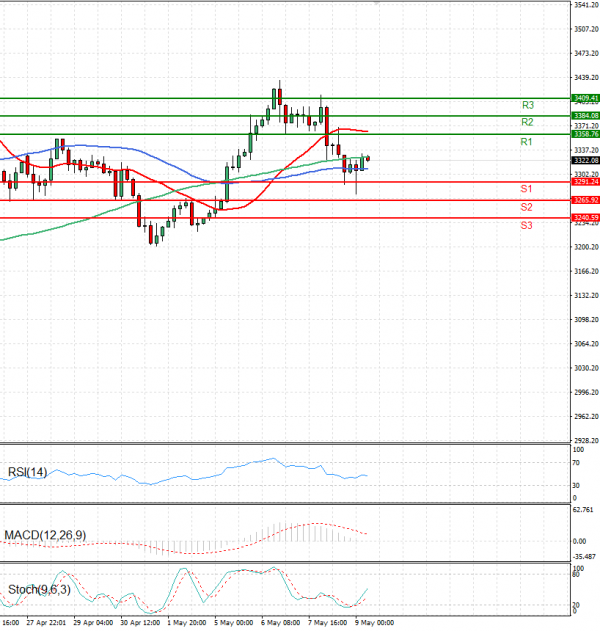600x631 pixels.
Task: Click the red 3240.59 price tag
Action: click(585, 217)
